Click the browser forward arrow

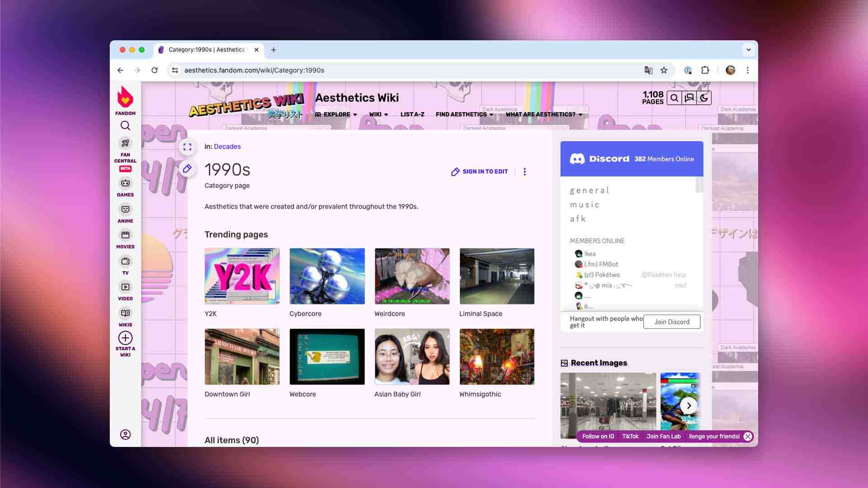pyautogui.click(x=137, y=70)
